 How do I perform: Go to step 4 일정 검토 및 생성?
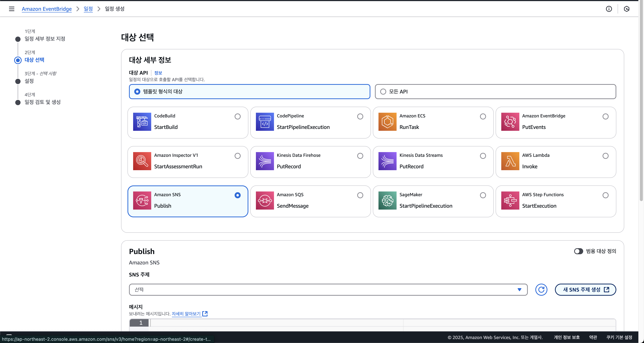pyautogui.click(x=43, y=102)
